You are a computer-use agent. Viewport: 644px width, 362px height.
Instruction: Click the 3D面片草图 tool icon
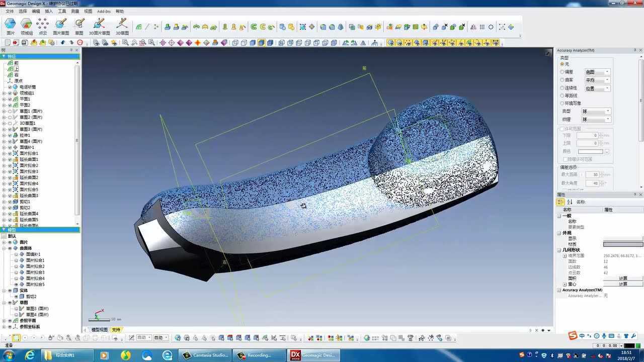click(99, 26)
